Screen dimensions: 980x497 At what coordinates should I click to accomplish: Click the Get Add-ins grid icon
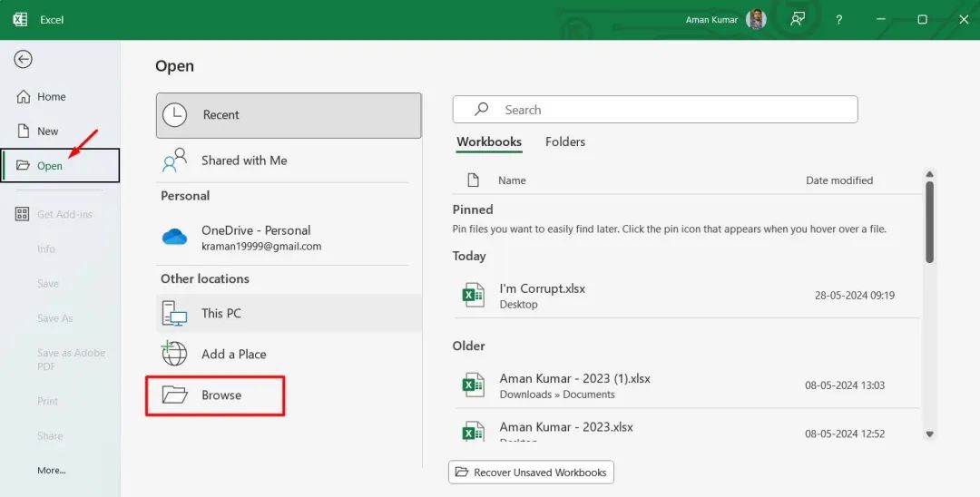(22, 214)
